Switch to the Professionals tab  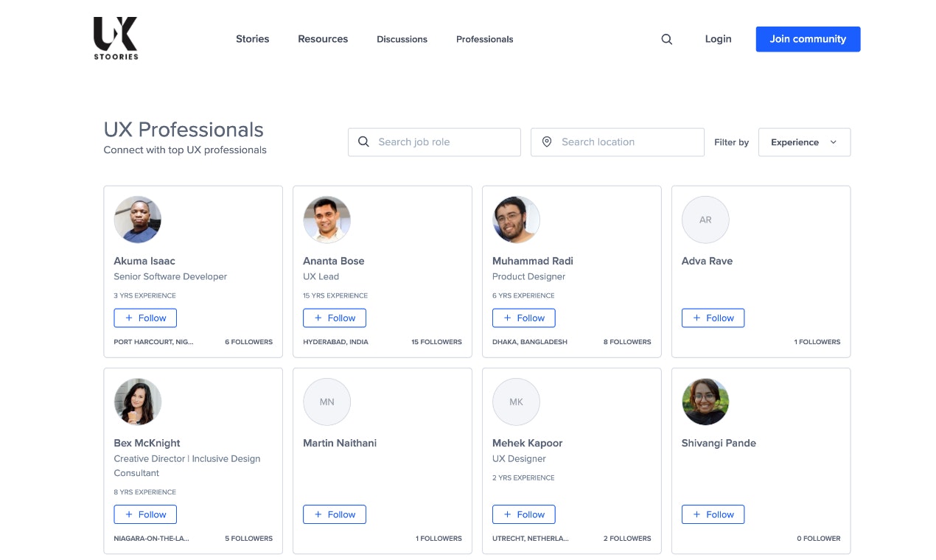point(484,39)
